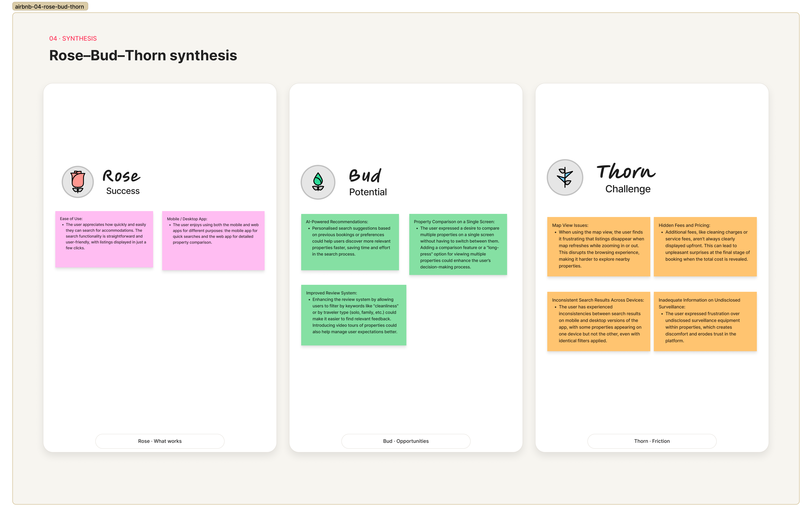This screenshot has width=812, height=517.
Task: Click the Thorn · Friction pill
Action: coord(652,441)
